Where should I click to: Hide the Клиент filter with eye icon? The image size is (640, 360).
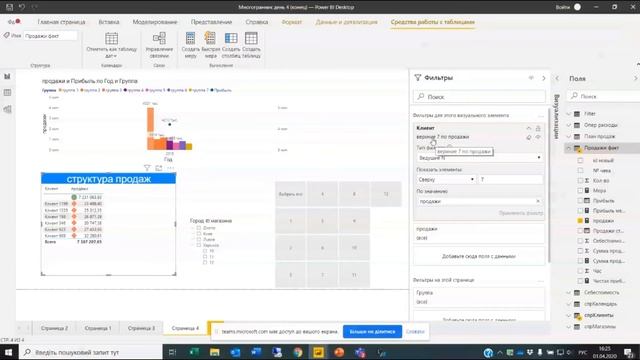point(538,138)
